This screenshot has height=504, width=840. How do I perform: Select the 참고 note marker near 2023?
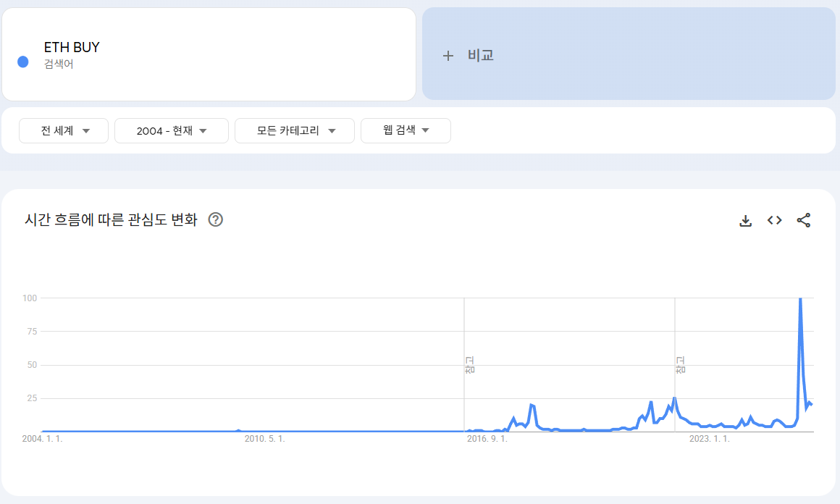pyautogui.click(x=680, y=365)
